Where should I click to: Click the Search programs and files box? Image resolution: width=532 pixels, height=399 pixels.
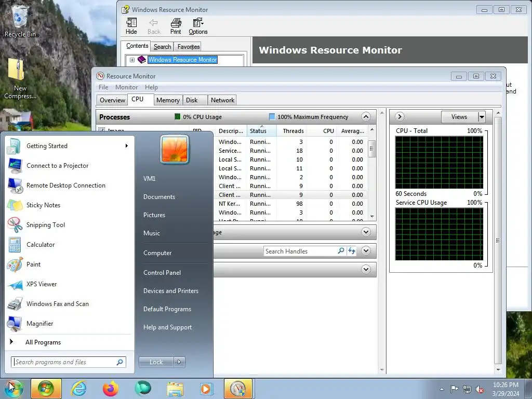(68, 362)
